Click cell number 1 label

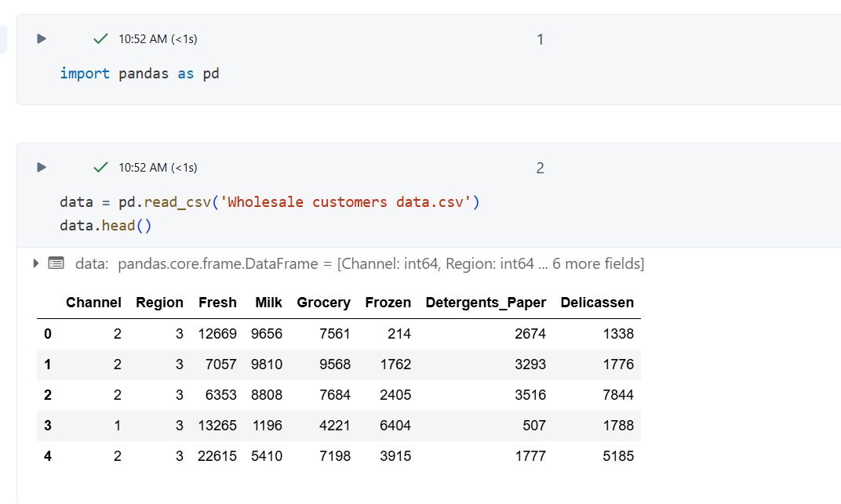pos(540,39)
